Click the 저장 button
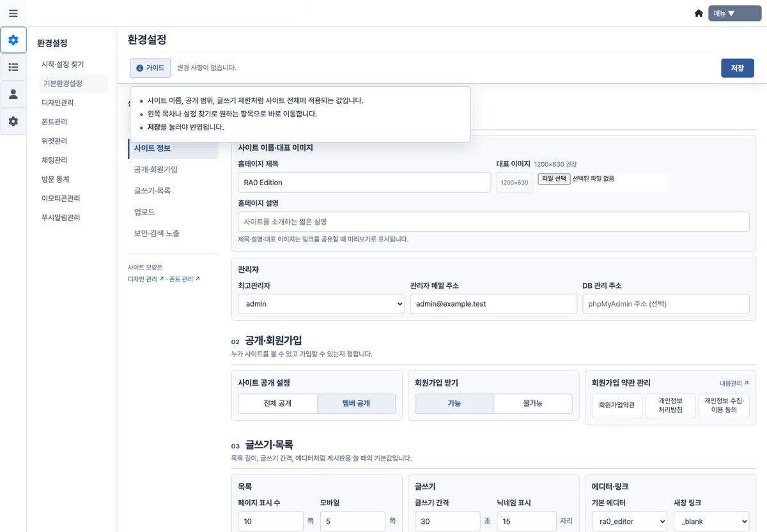 [738, 68]
